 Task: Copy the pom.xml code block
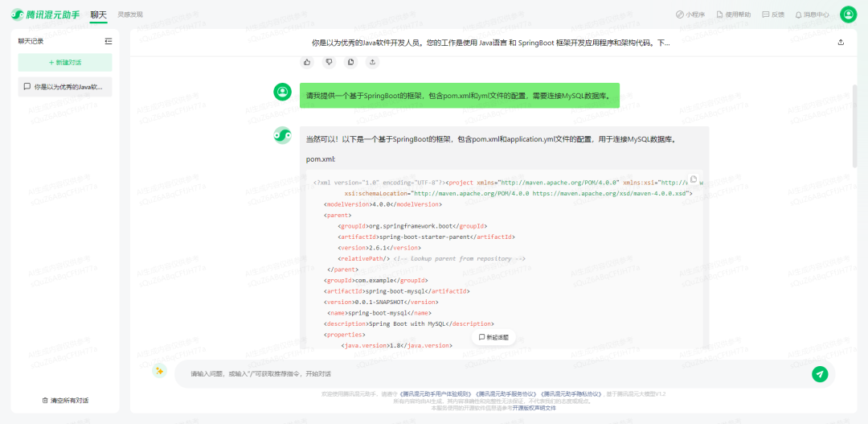693,179
